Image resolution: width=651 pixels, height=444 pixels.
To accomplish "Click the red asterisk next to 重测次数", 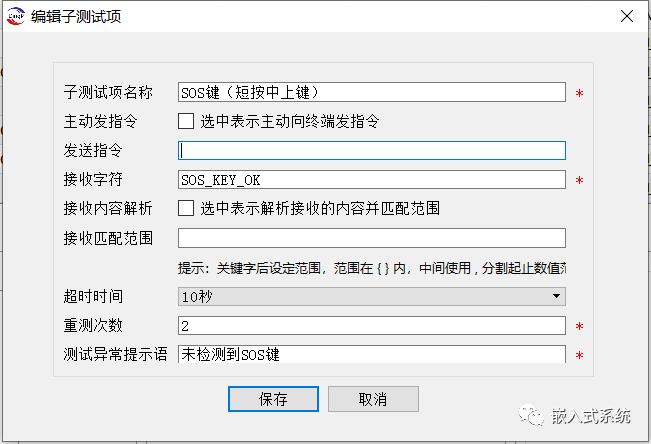I will (579, 327).
